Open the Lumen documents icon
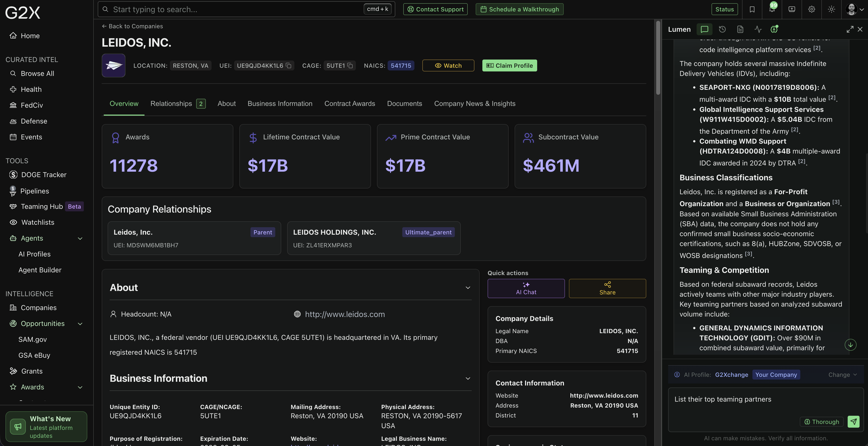This screenshot has width=868, height=446. pos(740,29)
